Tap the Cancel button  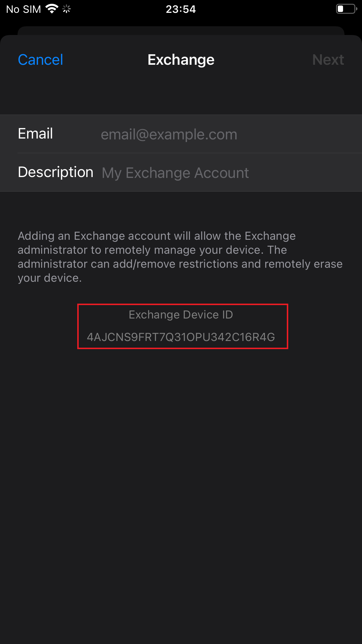click(x=40, y=60)
